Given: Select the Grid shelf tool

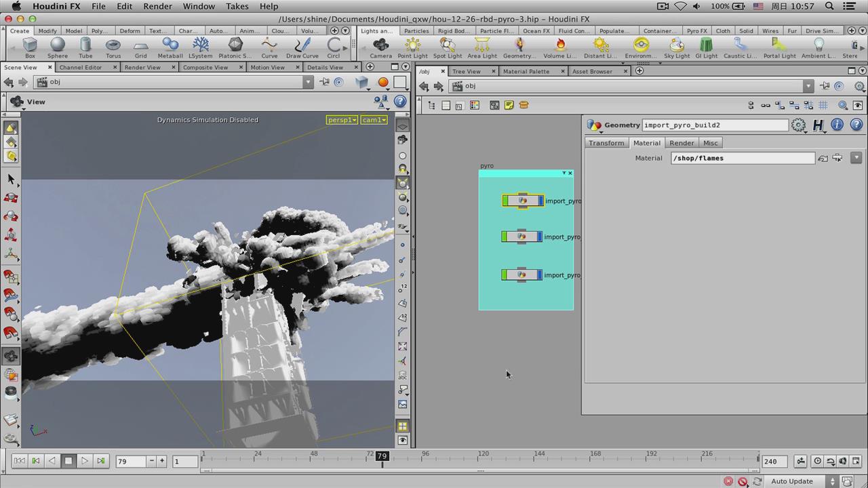Looking at the screenshot, I should coord(140,48).
